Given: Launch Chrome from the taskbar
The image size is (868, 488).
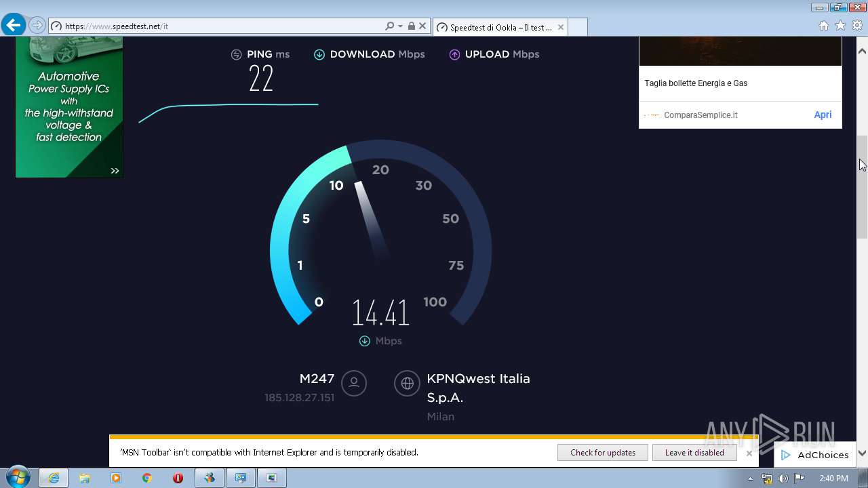Looking at the screenshot, I should (x=147, y=478).
